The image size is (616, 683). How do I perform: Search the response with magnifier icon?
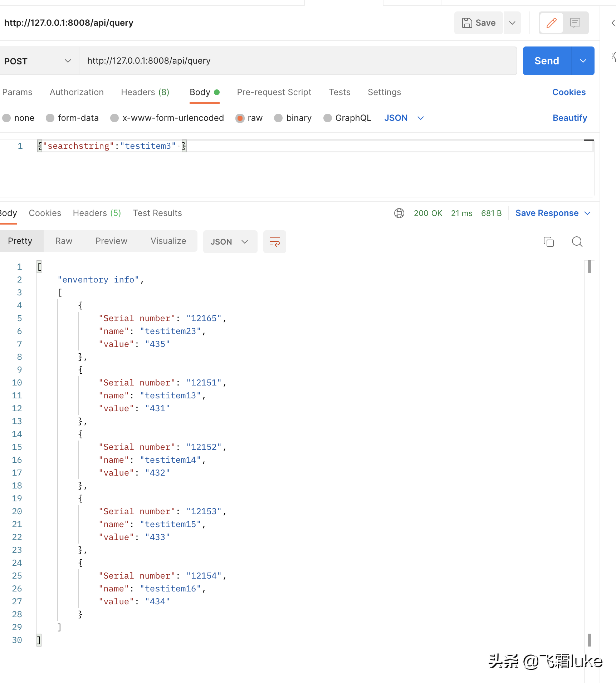tap(577, 242)
